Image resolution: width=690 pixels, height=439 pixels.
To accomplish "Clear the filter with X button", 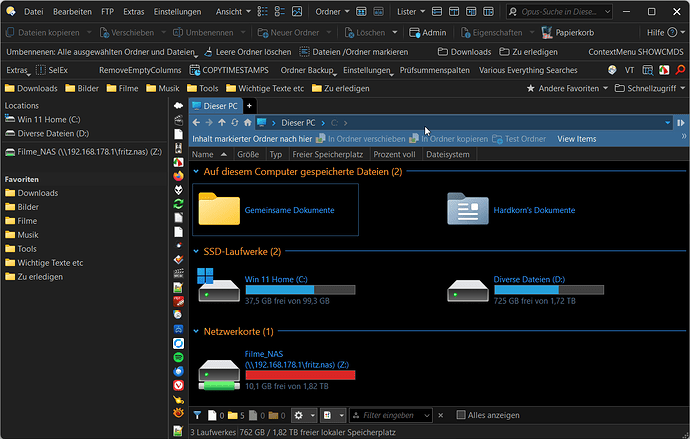I will pyautogui.click(x=441, y=415).
